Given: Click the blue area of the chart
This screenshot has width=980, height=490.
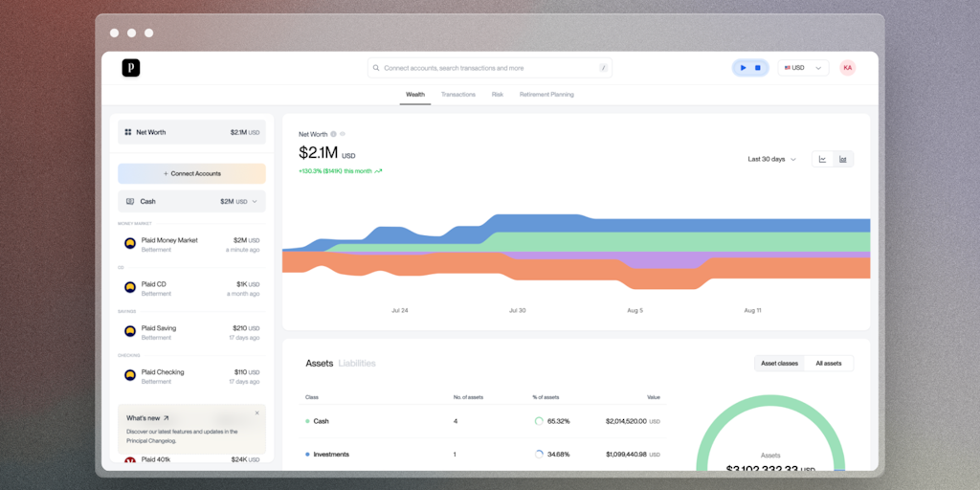Looking at the screenshot, I should pos(687,226).
